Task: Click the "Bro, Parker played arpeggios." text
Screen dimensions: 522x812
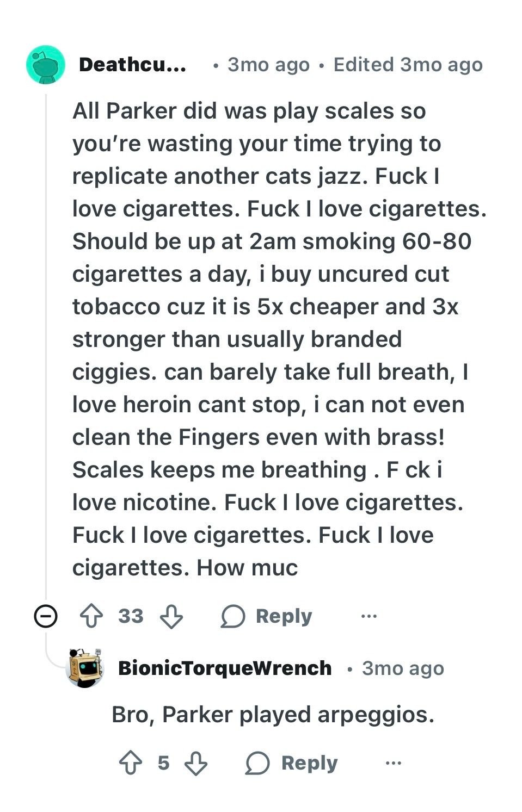Action: (x=273, y=715)
